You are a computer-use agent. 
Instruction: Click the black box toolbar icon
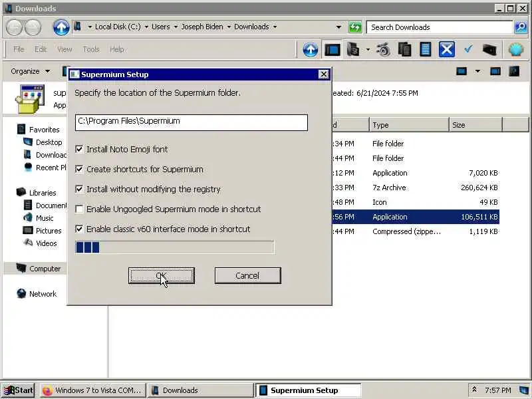coord(489,50)
